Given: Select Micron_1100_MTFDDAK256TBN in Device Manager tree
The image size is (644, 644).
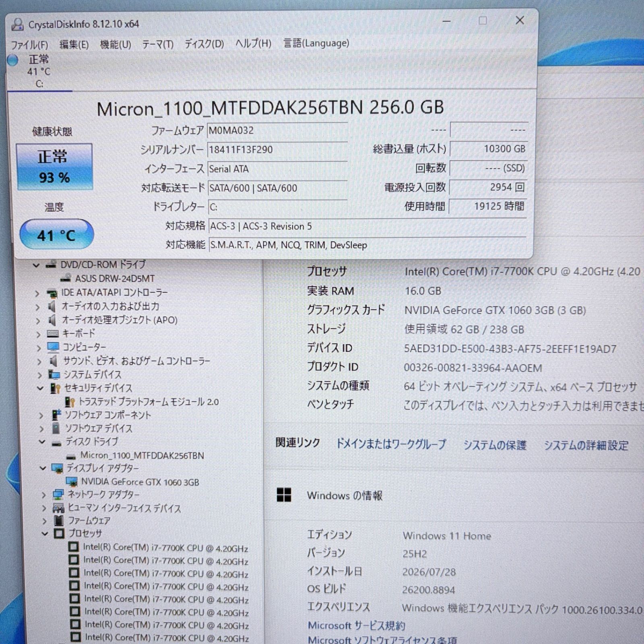Looking at the screenshot, I should [x=142, y=456].
